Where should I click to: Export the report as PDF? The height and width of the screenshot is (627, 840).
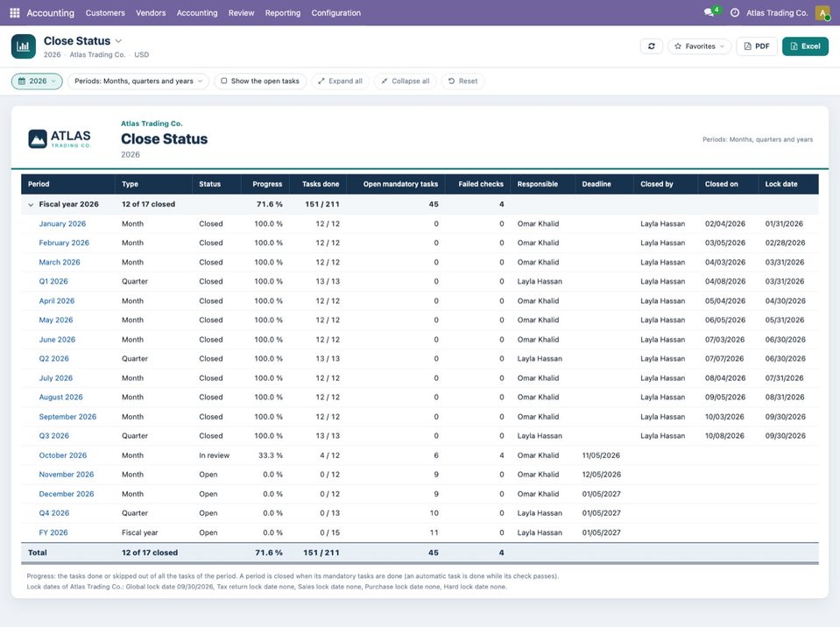point(757,46)
